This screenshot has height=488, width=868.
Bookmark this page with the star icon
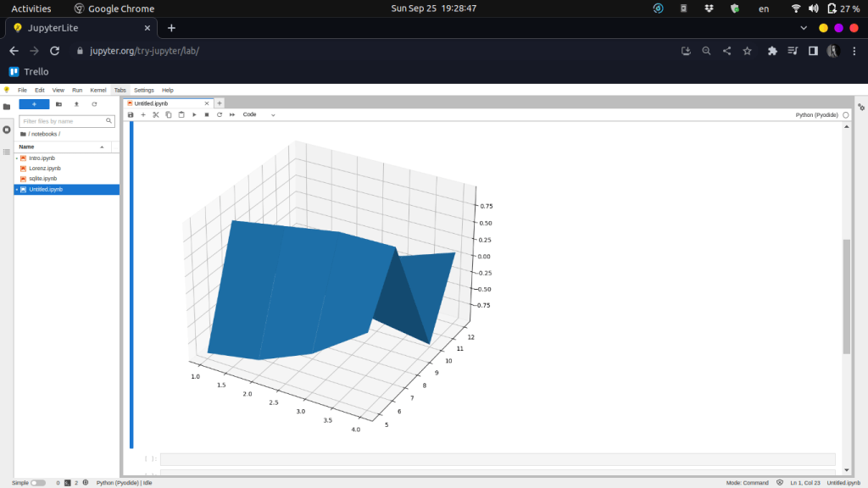pyautogui.click(x=748, y=51)
